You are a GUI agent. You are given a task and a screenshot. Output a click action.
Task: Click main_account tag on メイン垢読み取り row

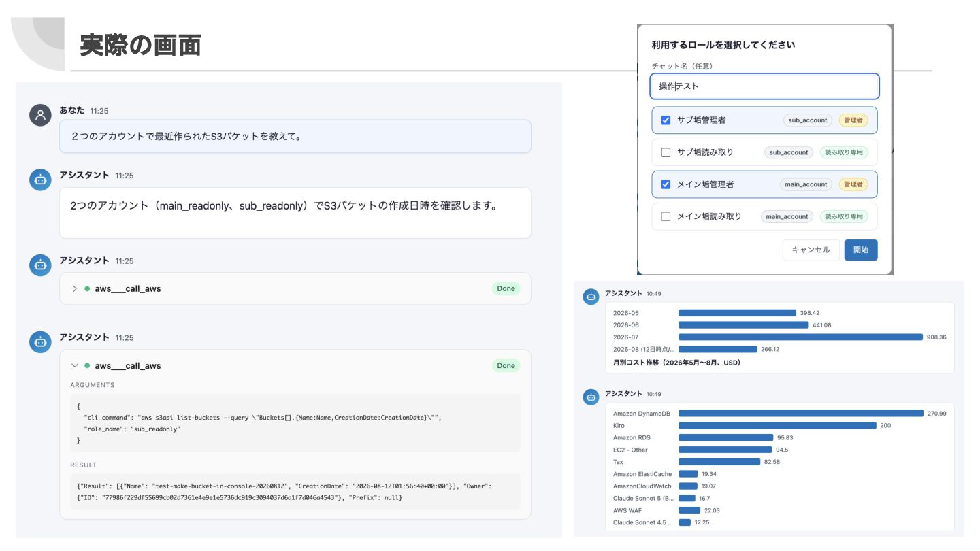pos(787,216)
